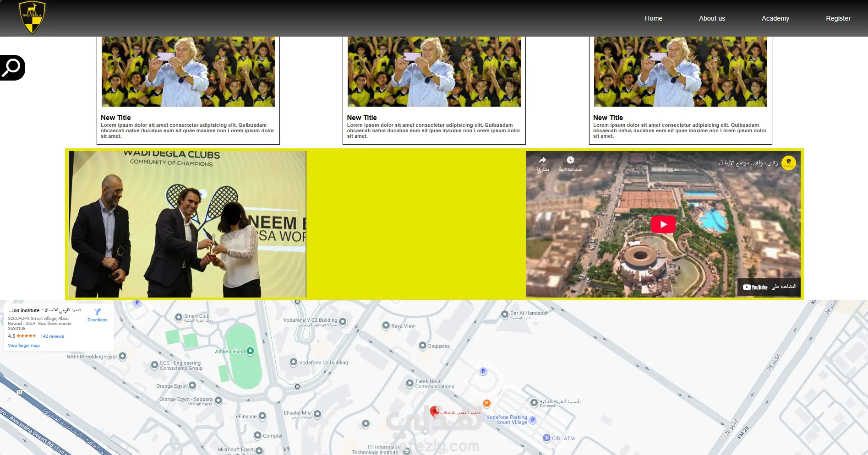
Task: Click the Wadi Degla shield logo
Action: pyautogui.click(x=33, y=17)
